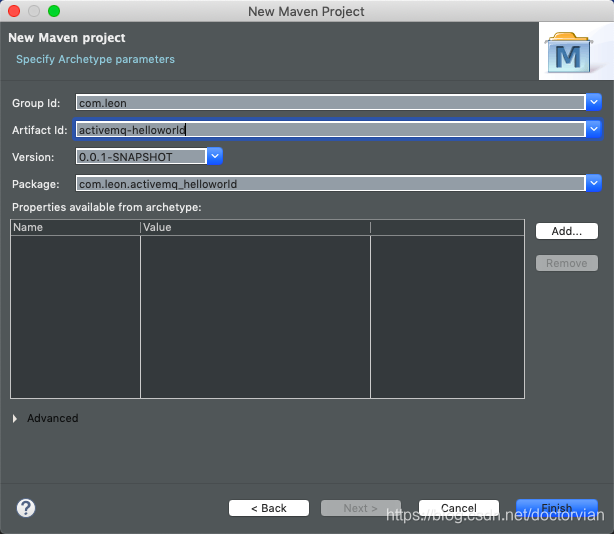Focus the Group Id field com.leon
614x534 pixels.
point(330,103)
